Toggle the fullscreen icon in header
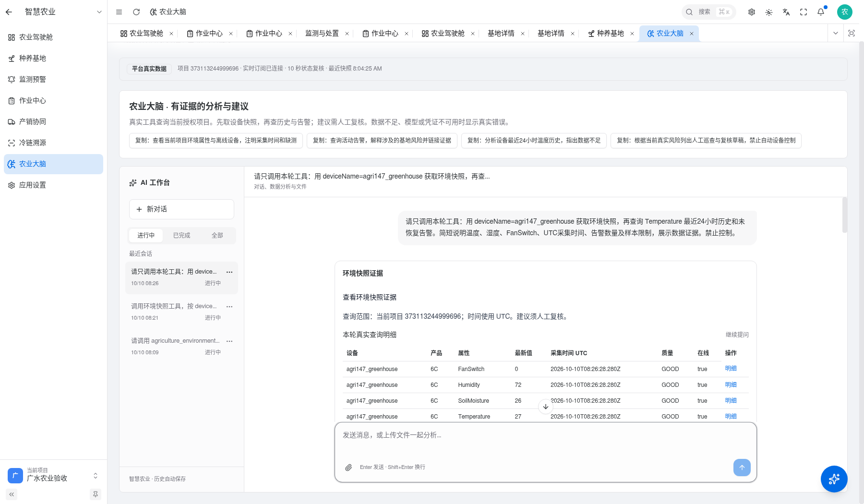 coord(804,12)
